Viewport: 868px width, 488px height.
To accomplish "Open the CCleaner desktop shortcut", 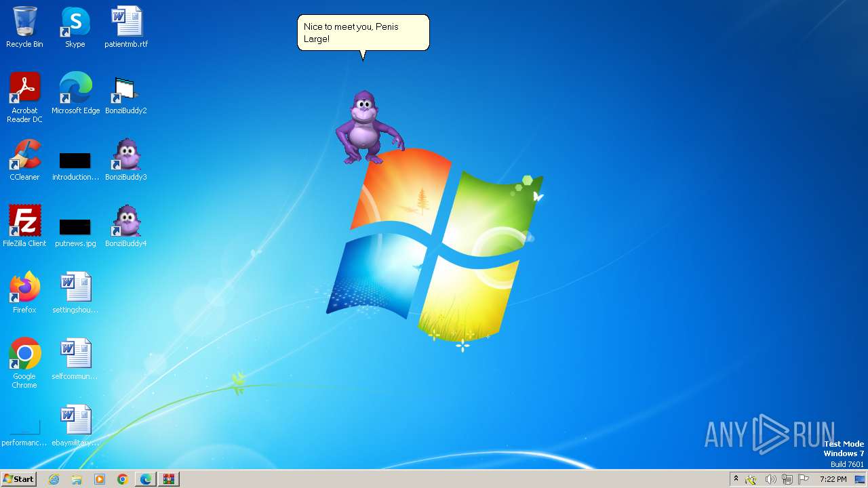I will pyautogui.click(x=24, y=160).
